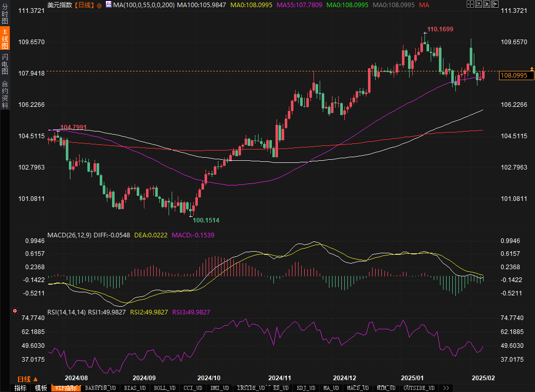The image size is (535, 392).
Task: Click the MACD(26,12,9) parameter label
Action: click(69, 235)
